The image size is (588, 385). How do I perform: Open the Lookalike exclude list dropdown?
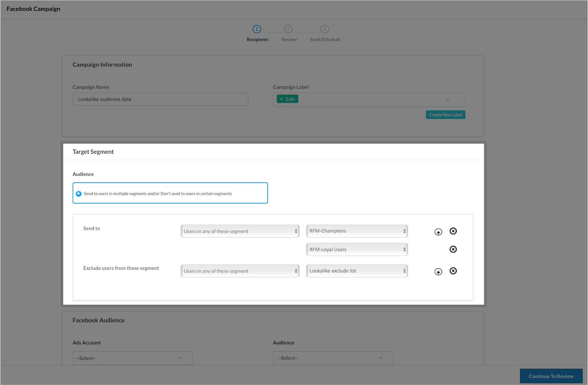pyautogui.click(x=357, y=271)
